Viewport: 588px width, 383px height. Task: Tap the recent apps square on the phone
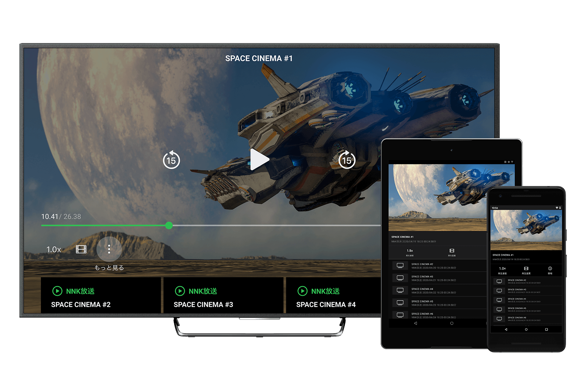click(546, 330)
